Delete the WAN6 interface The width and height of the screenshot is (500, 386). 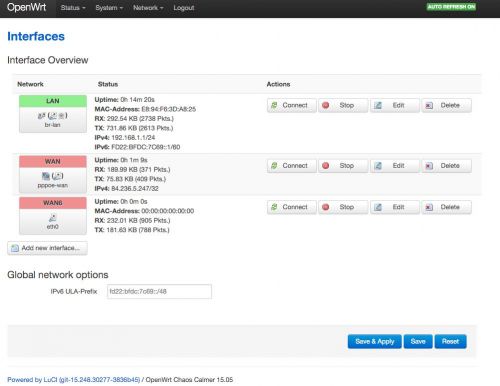446,207
